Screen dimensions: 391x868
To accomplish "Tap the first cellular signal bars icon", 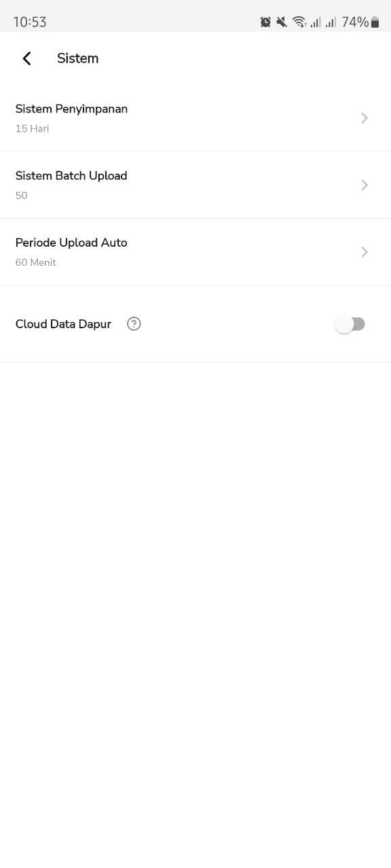I will tap(316, 22).
